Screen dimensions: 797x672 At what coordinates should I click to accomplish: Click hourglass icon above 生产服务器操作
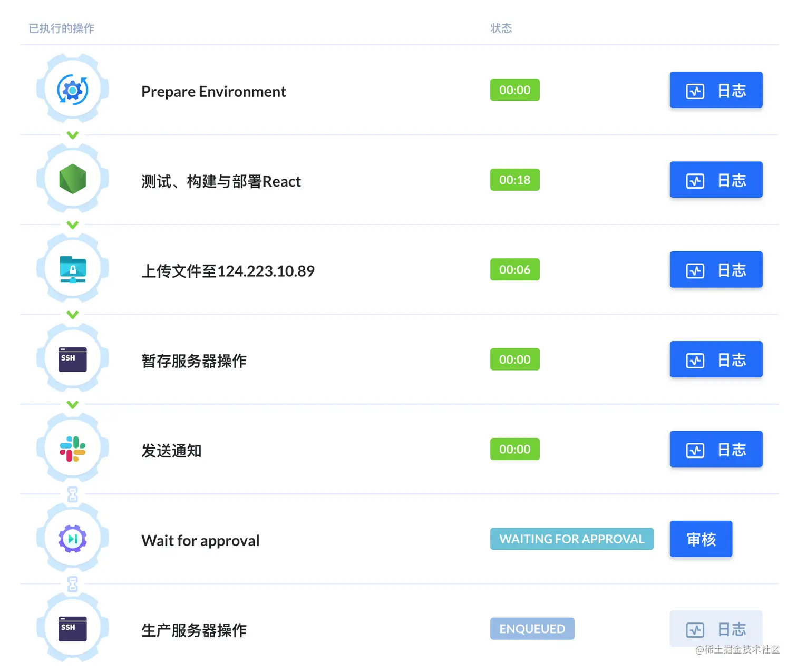click(x=73, y=584)
